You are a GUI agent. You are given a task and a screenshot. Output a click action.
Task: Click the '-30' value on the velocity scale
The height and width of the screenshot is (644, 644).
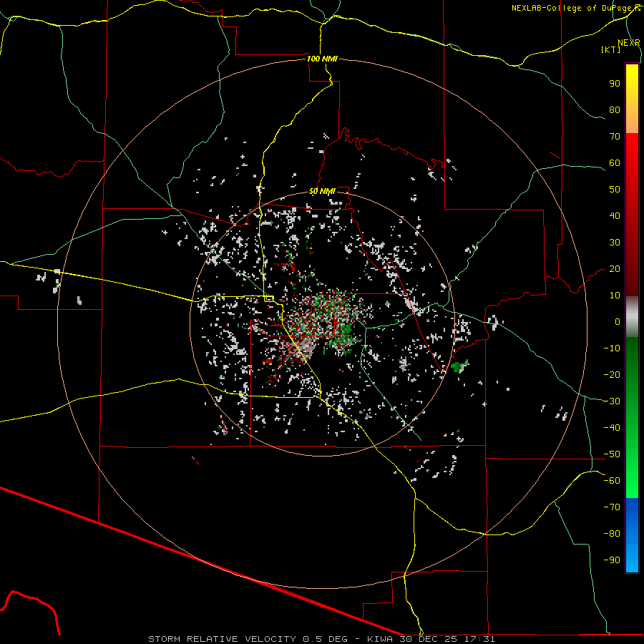pos(612,401)
